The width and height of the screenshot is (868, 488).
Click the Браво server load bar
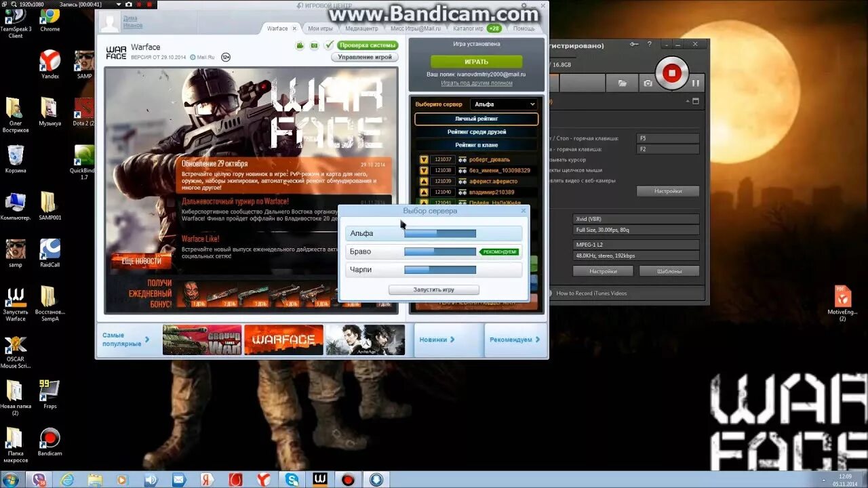coord(441,251)
